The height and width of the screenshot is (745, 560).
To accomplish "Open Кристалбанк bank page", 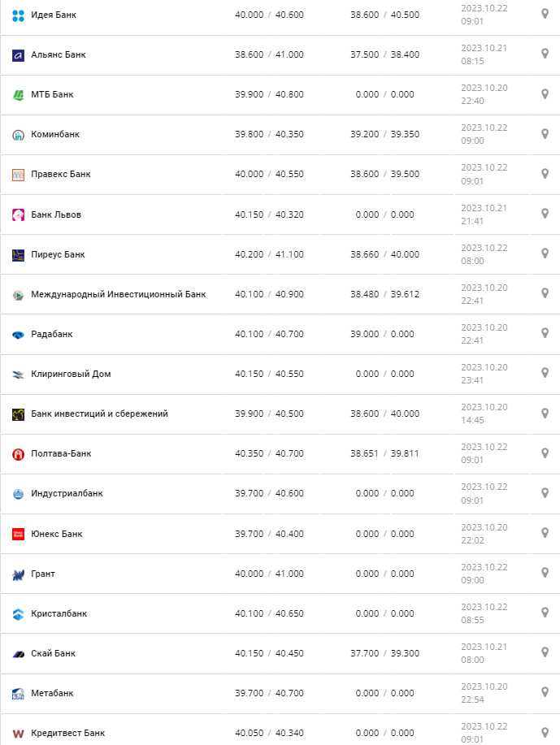I will coord(59,613).
